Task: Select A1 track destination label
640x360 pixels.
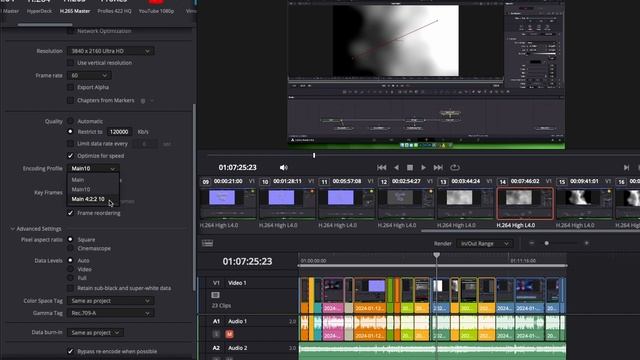Action: click(216, 321)
